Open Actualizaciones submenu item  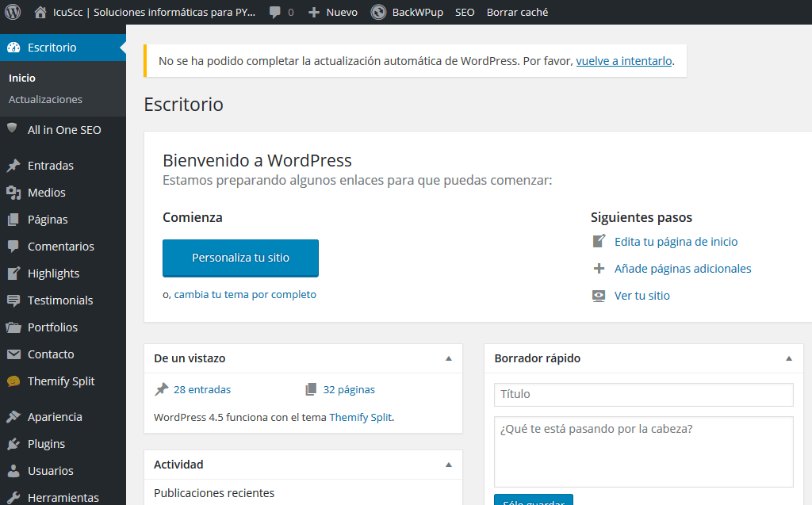[45, 99]
